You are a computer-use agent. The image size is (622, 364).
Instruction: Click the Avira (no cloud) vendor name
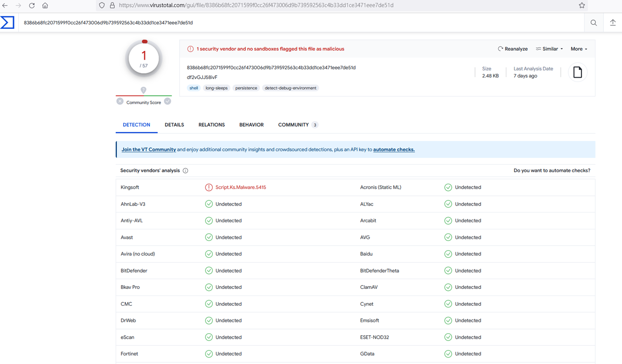coord(138,254)
